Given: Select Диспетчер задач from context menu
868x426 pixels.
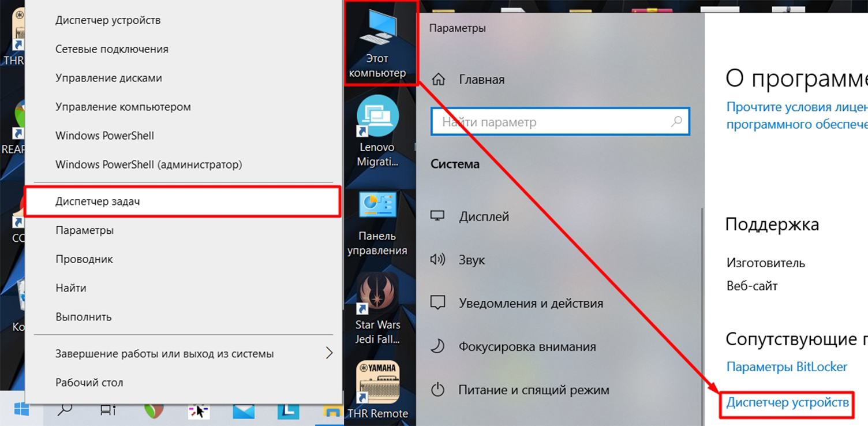Looking at the screenshot, I should pos(98,201).
